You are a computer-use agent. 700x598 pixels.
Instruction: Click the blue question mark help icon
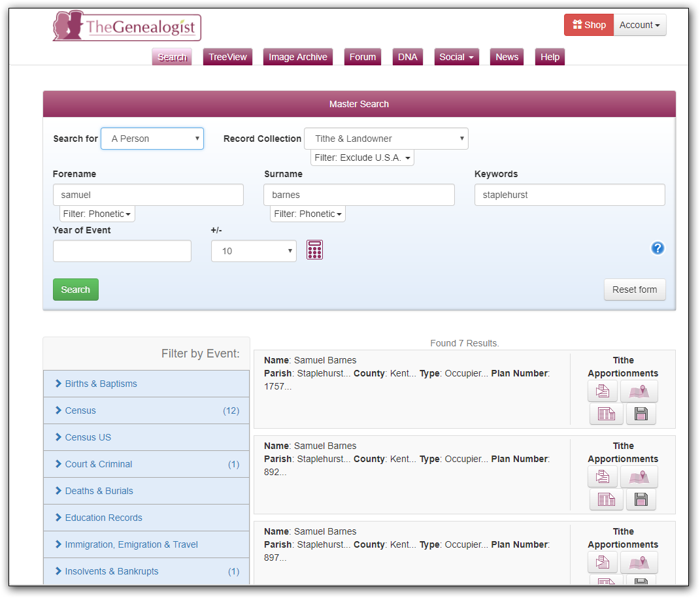[658, 248]
